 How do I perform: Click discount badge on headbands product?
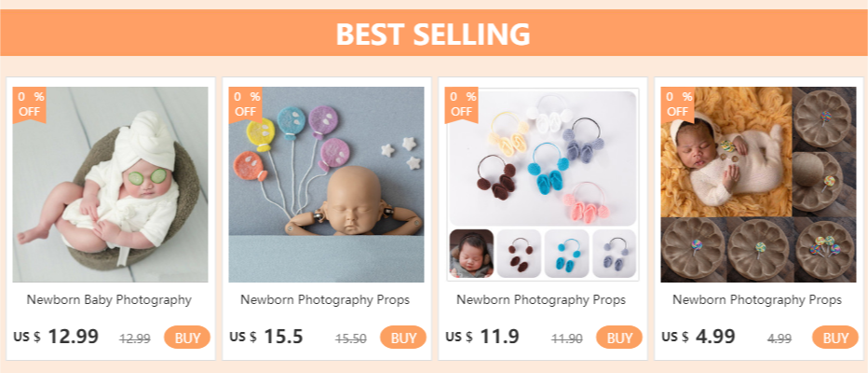click(462, 104)
